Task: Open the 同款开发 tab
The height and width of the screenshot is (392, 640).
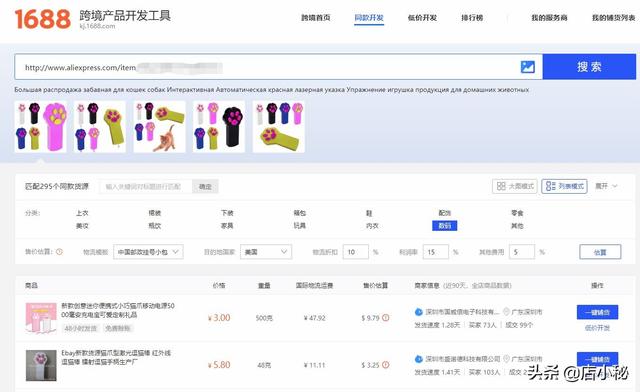Action: click(369, 18)
